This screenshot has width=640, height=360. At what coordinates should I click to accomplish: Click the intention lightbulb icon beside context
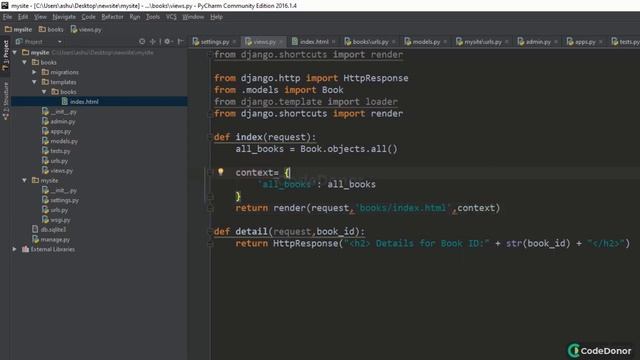click(x=220, y=172)
